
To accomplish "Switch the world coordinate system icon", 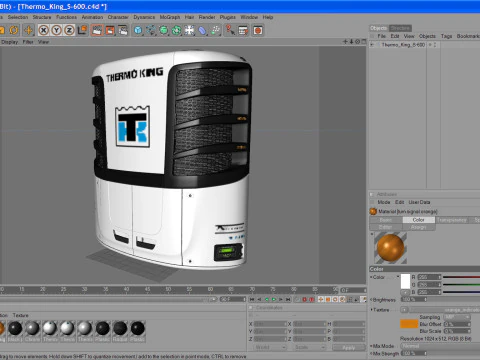I will (82, 30).
